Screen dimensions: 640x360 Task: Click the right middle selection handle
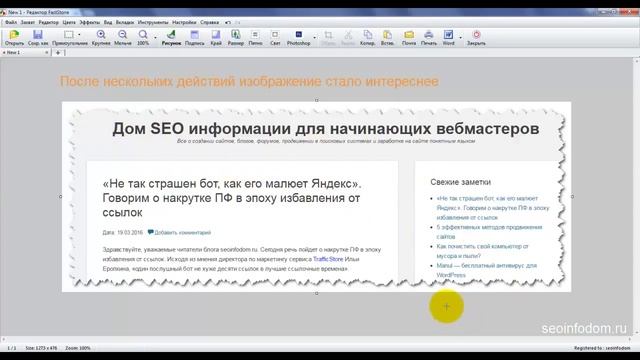(x=572, y=197)
